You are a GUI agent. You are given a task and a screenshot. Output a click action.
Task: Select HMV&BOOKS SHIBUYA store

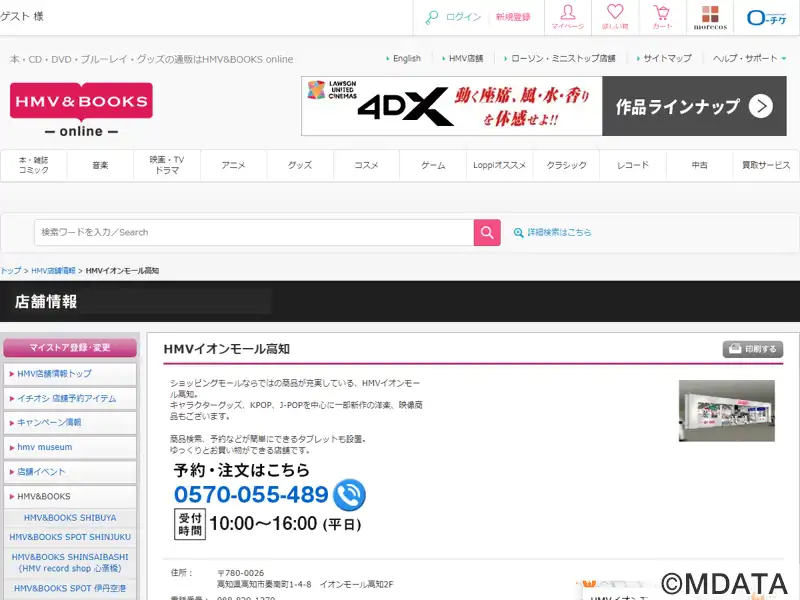click(70, 518)
